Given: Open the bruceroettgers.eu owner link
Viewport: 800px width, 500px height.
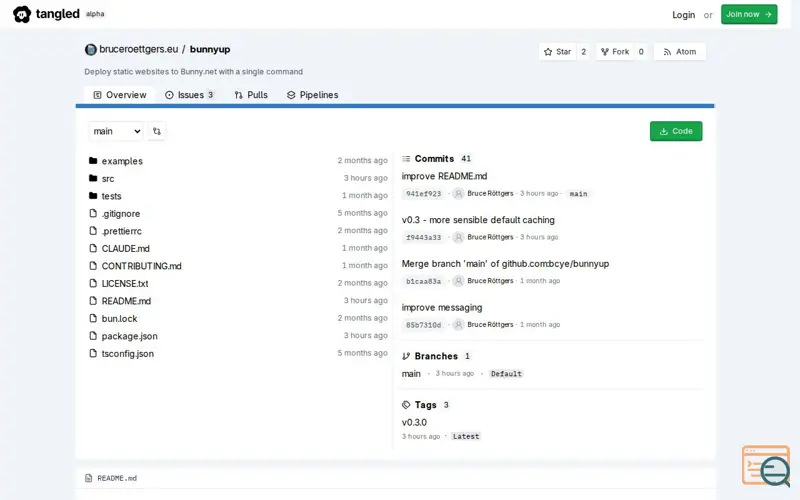Looking at the screenshot, I should tap(139, 49).
